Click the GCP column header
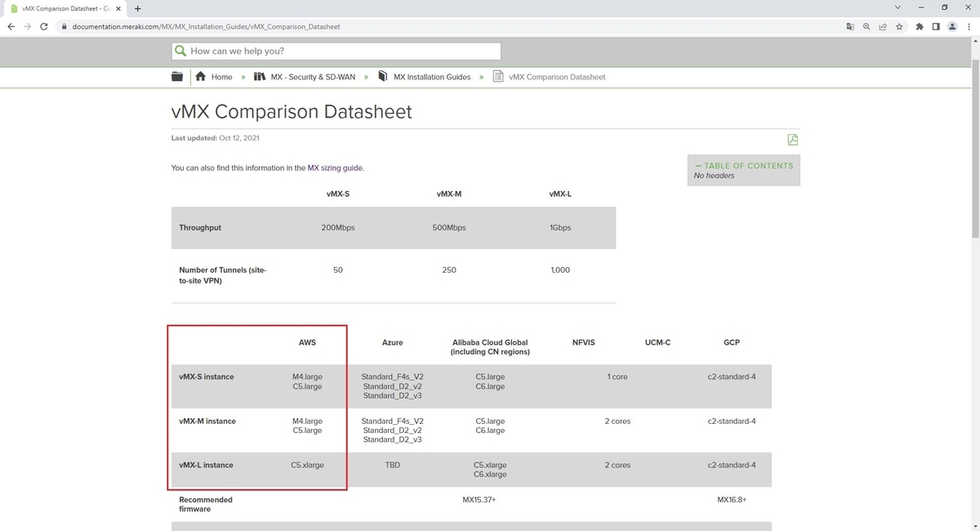This screenshot has width=980, height=531. (732, 342)
